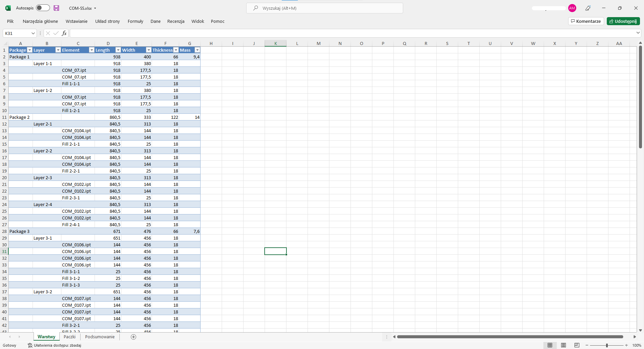
Task: Expand the formula bar
Action: point(638,33)
